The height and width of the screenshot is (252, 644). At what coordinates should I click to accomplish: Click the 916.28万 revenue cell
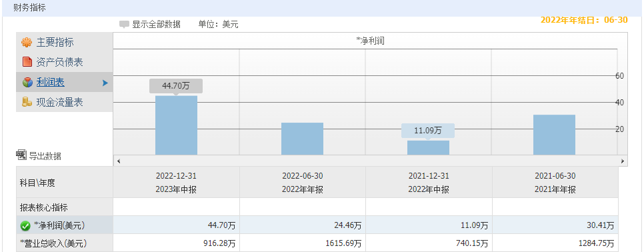tap(176, 243)
